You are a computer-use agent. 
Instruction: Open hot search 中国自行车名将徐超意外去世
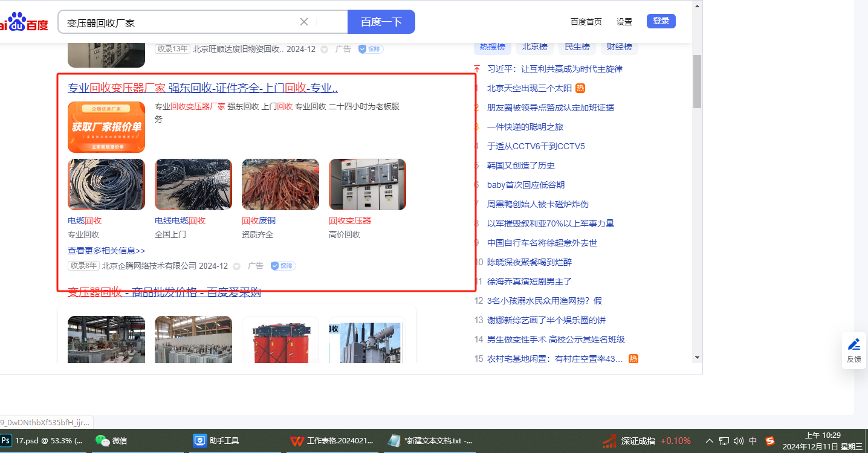pyautogui.click(x=542, y=243)
